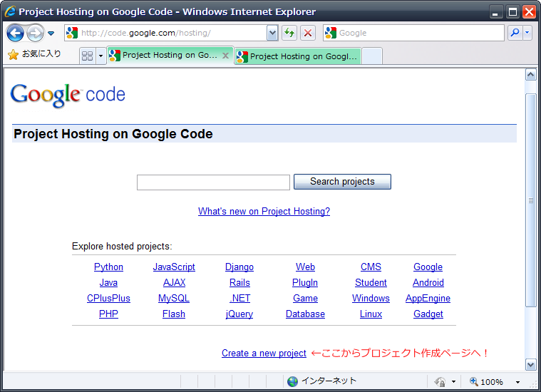Open the Database projects link
Screen dimensions: 541x392
(305, 314)
